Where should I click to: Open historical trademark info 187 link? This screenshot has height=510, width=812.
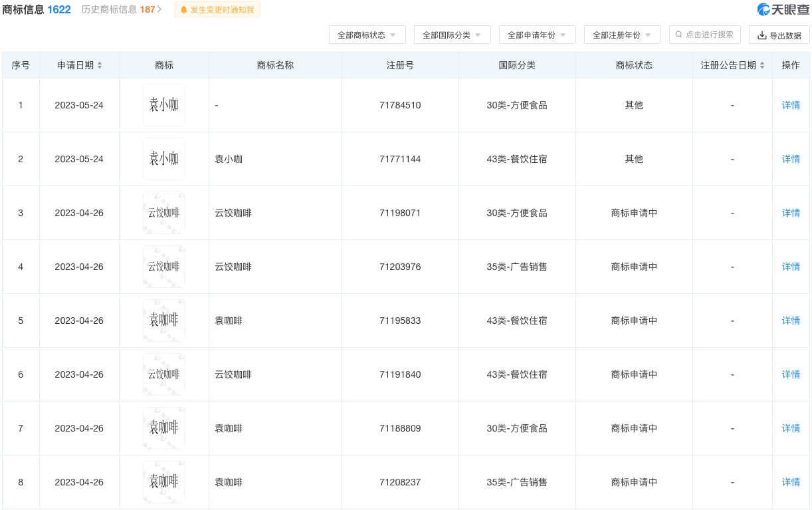(122, 10)
